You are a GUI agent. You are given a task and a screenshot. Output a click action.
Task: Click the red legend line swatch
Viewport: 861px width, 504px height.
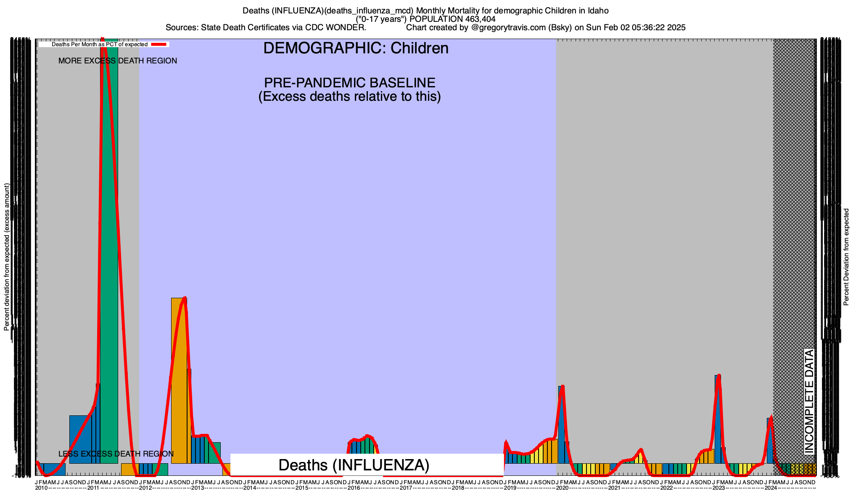click(x=159, y=44)
